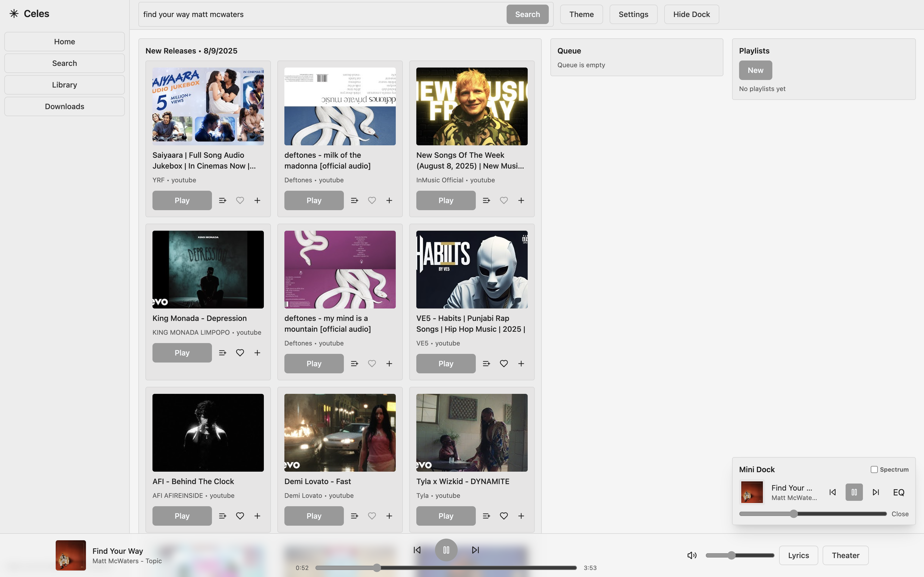Open EQ from Mini Dock
Viewport: 924px width, 577px height.
[x=898, y=492]
